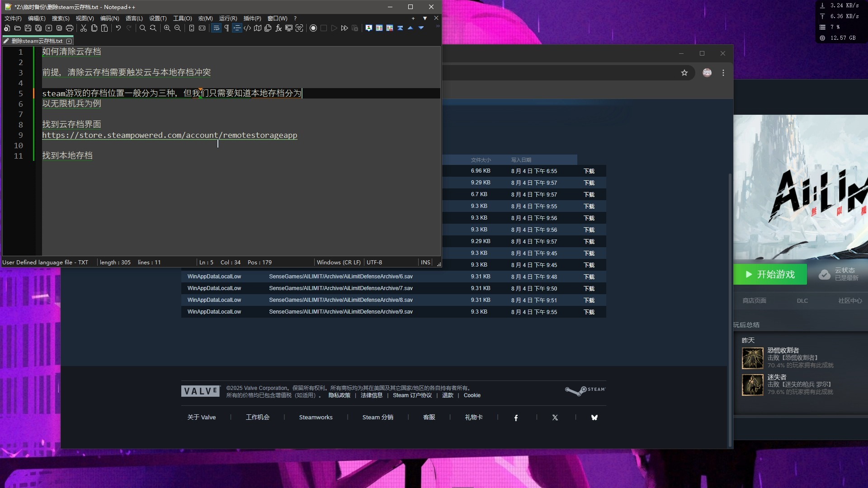868x488 pixels.
Task: Bookmark this page with the star icon
Action: pyautogui.click(x=684, y=73)
